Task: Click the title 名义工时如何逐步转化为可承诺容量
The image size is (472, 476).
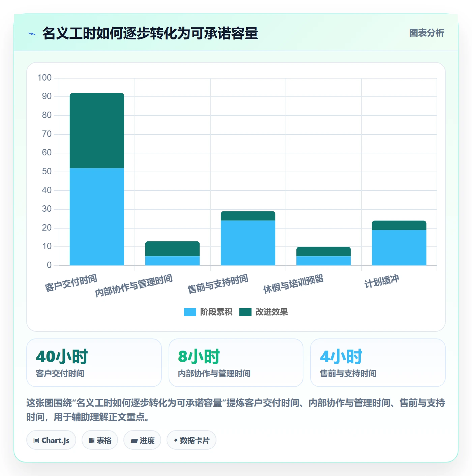Action: click(150, 33)
